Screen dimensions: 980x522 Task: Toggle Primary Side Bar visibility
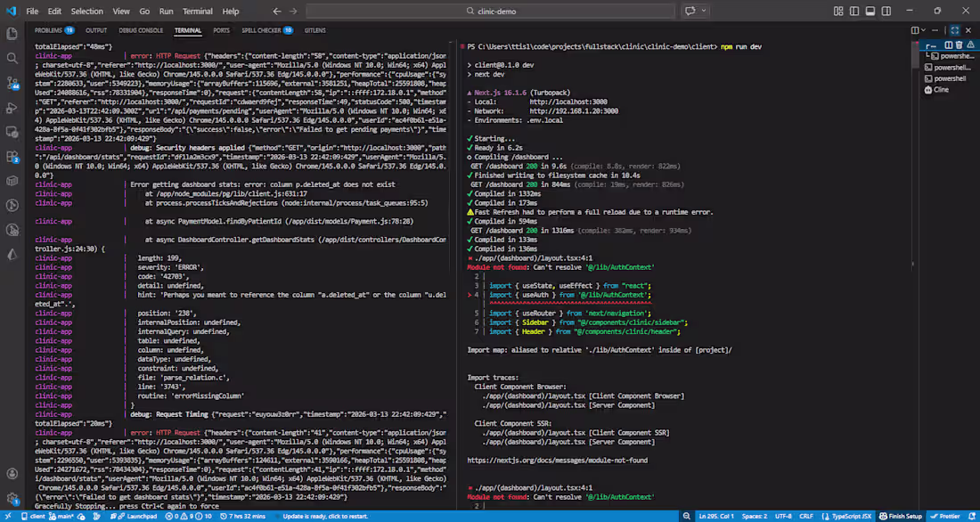point(854,11)
